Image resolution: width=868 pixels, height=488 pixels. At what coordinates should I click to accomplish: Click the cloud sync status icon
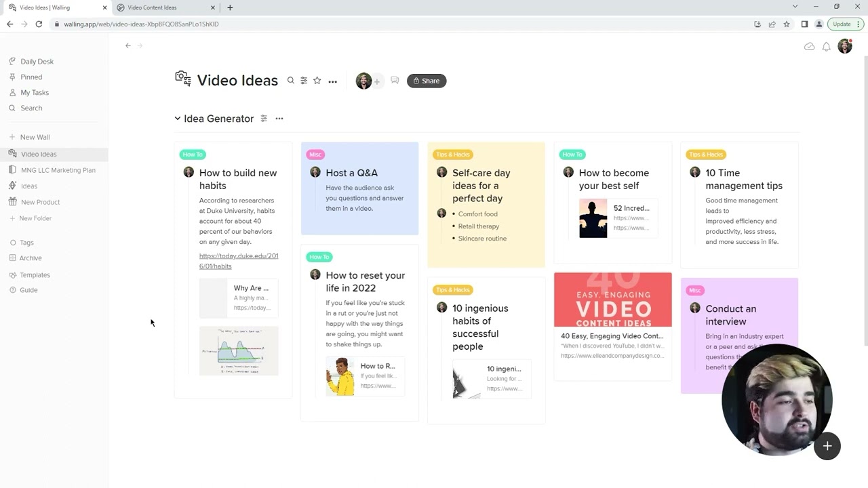point(809,47)
